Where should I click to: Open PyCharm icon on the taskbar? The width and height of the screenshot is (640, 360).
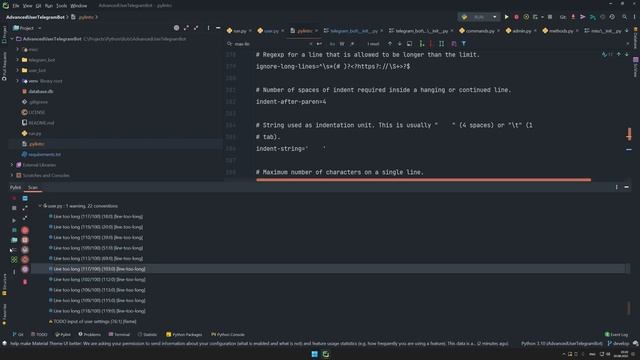pos(326,354)
